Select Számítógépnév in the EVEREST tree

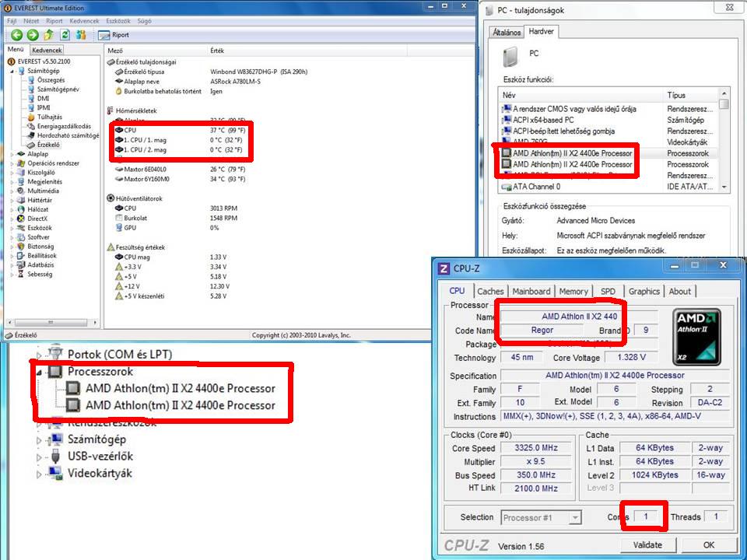[x=58, y=89]
